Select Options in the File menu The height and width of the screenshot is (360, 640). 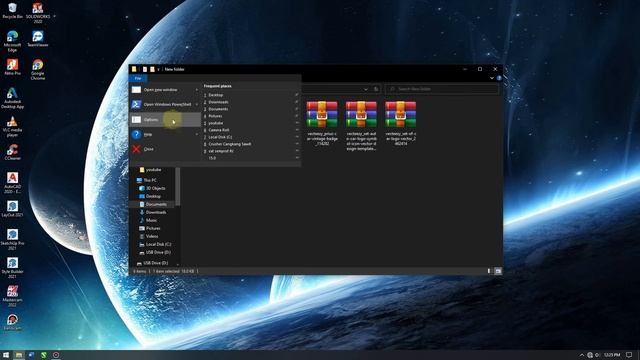165,120
